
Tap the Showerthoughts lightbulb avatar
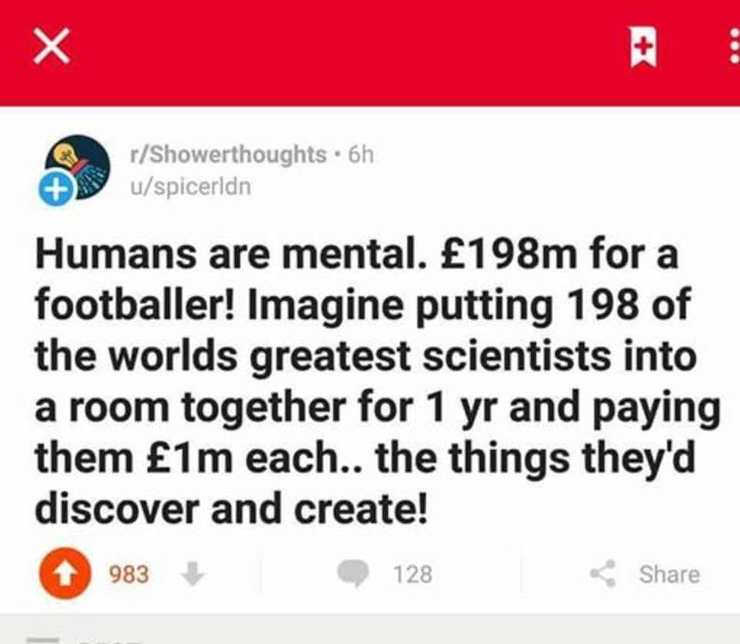(x=78, y=167)
